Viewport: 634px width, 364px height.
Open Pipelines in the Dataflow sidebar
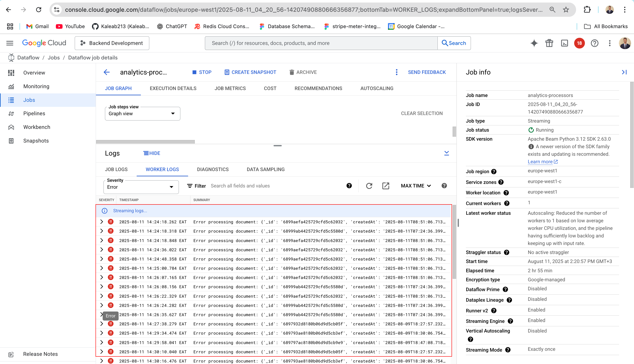(48, 114)
